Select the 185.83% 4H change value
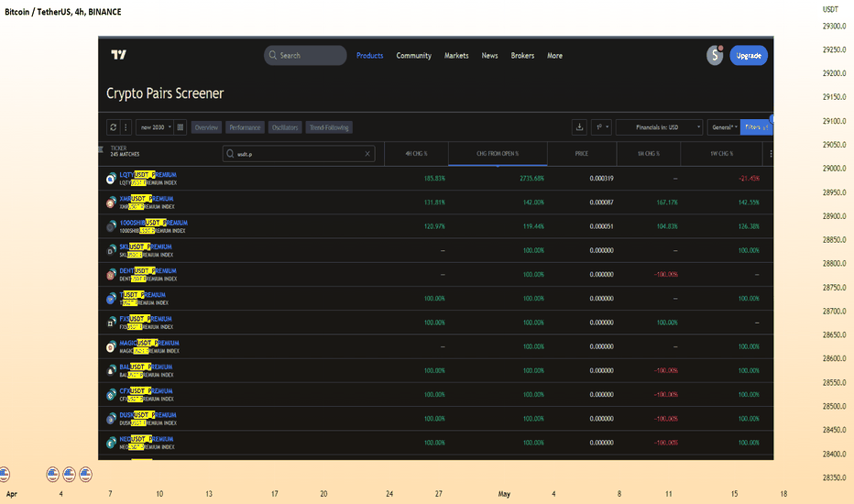This screenshot has width=854, height=504. click(x=434, y=178)
